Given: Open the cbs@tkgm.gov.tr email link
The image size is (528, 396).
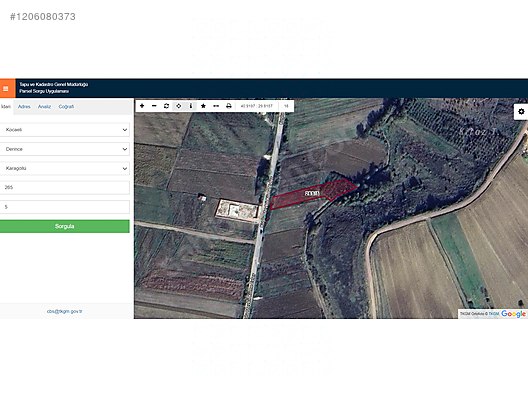Looking at the screenshot, I should pos(65,311).
